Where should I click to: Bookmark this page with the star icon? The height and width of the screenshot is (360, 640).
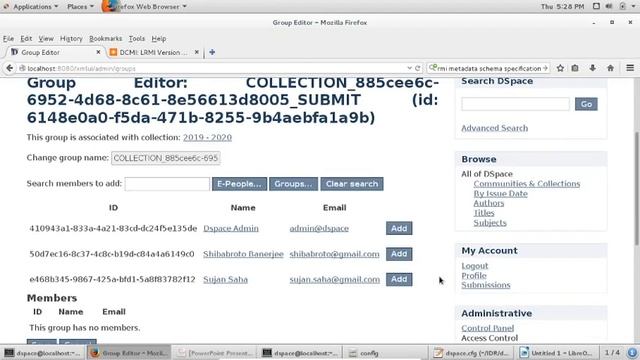click(x=560, y=68)
